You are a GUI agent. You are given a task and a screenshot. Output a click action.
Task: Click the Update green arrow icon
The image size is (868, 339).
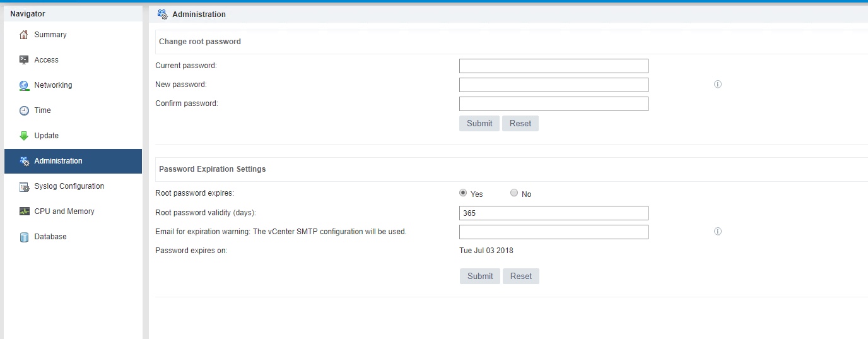[24, 136]
